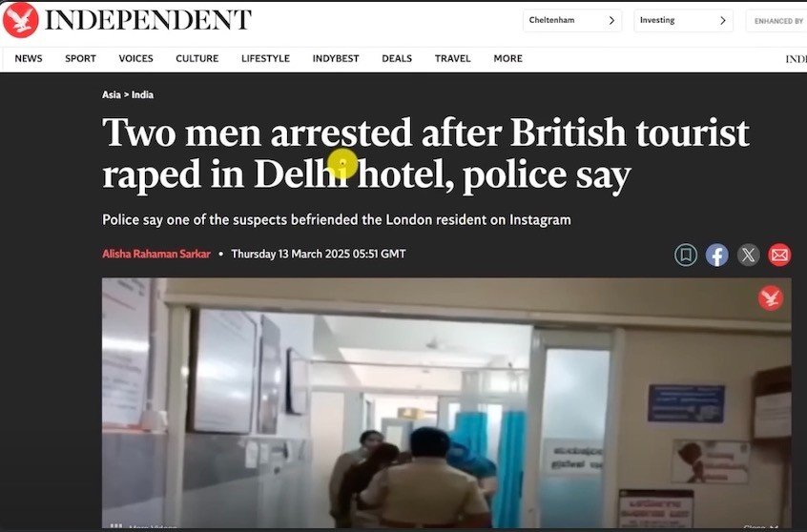Go to the SPORT section

point(80,59)
